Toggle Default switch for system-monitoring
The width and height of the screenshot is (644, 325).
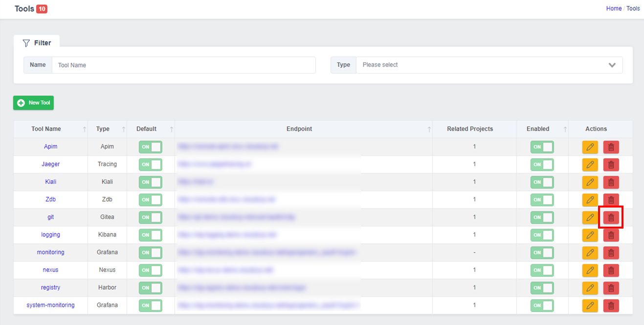pyautogui.click(x=151, y=305)
